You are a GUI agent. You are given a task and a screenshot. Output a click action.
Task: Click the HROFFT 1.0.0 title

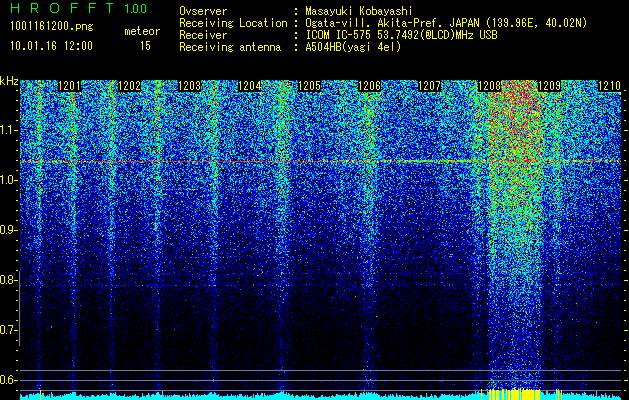[79, 8]
